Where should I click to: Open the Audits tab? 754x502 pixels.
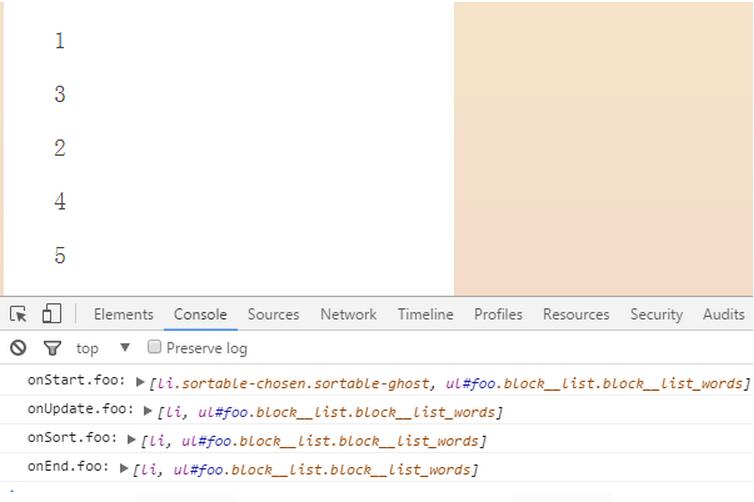[x=723, y=314]
